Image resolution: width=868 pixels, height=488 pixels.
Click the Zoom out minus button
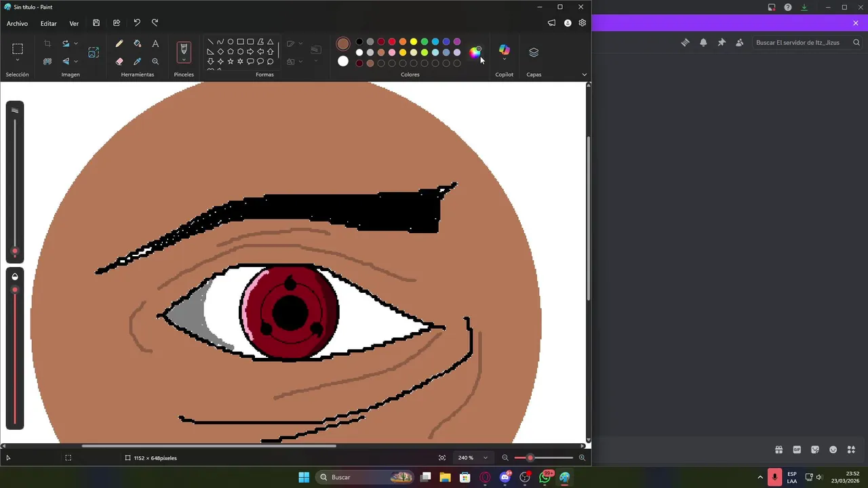pyautogui.click(x=505, y=457)
